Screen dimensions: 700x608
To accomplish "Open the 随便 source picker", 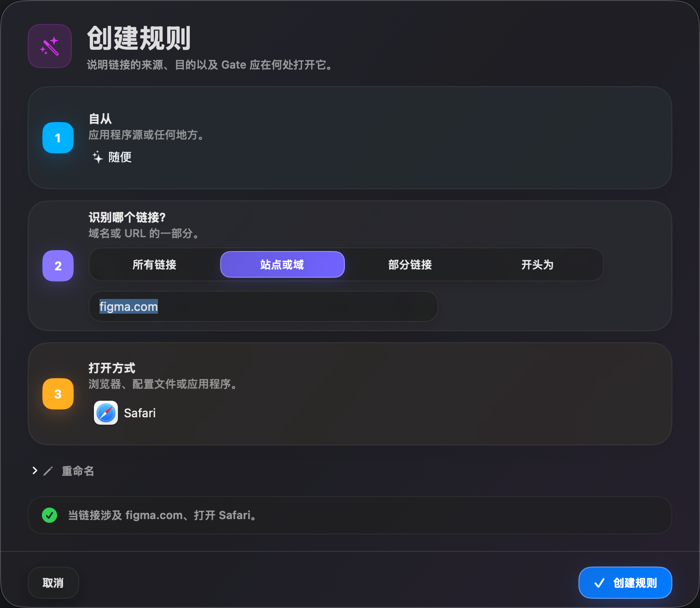I will [112, 157].
